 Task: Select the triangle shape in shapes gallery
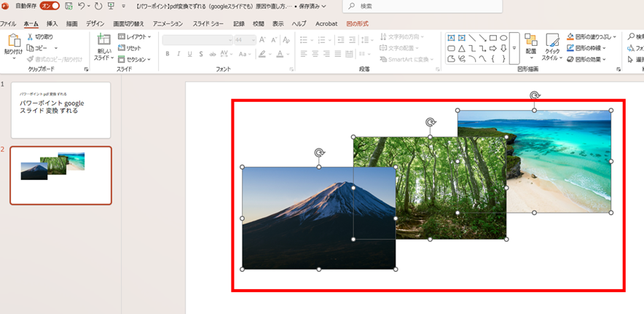462,48
